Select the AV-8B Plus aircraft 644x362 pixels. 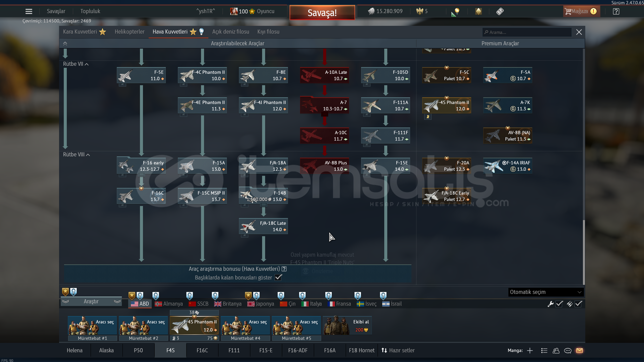(x=325, y=166)
